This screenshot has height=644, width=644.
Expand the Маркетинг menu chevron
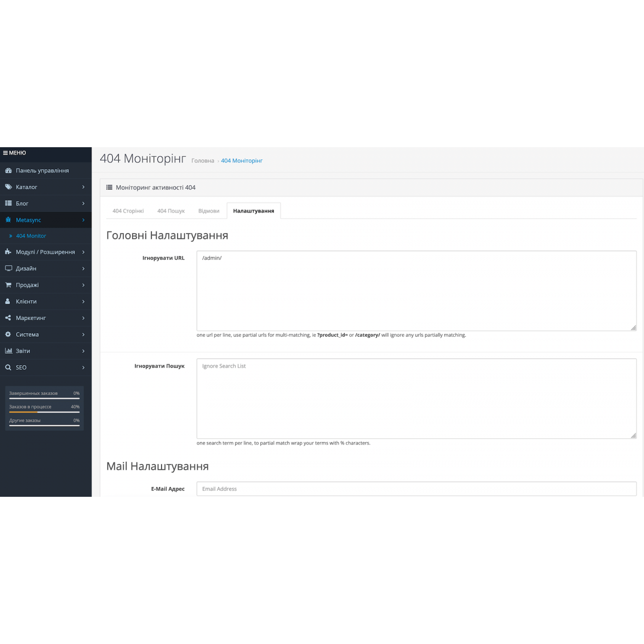click(83, 318)
